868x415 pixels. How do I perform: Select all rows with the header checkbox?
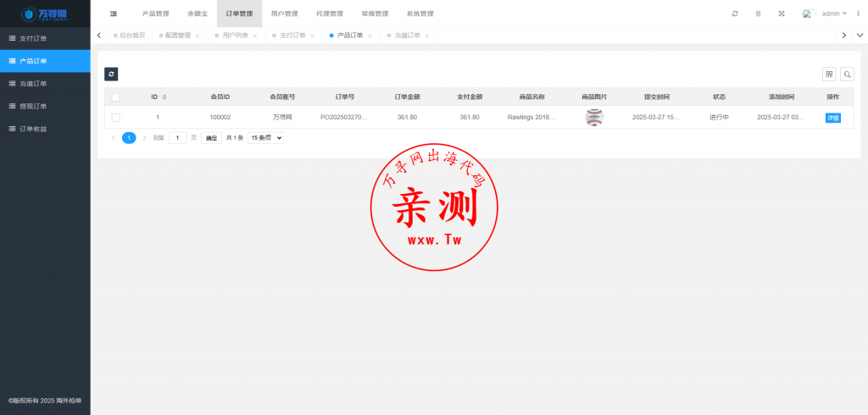[x=115, y=97]
